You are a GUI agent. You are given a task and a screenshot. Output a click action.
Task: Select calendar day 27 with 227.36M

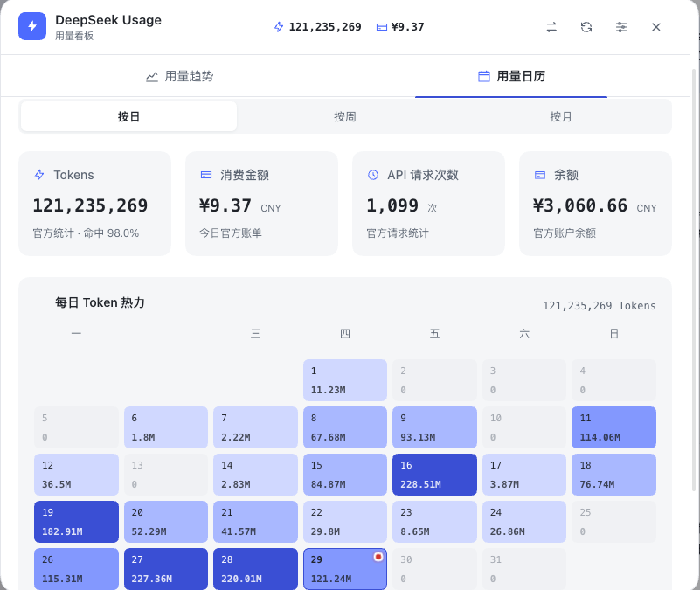[x=166, y=569]
